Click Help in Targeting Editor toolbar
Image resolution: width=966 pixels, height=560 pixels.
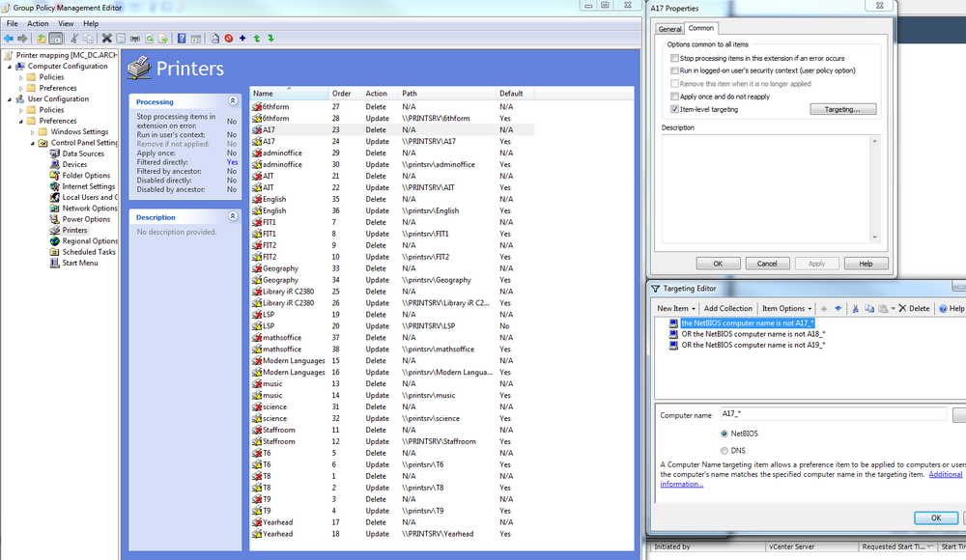pyautogui.click(x=952, y=308)
